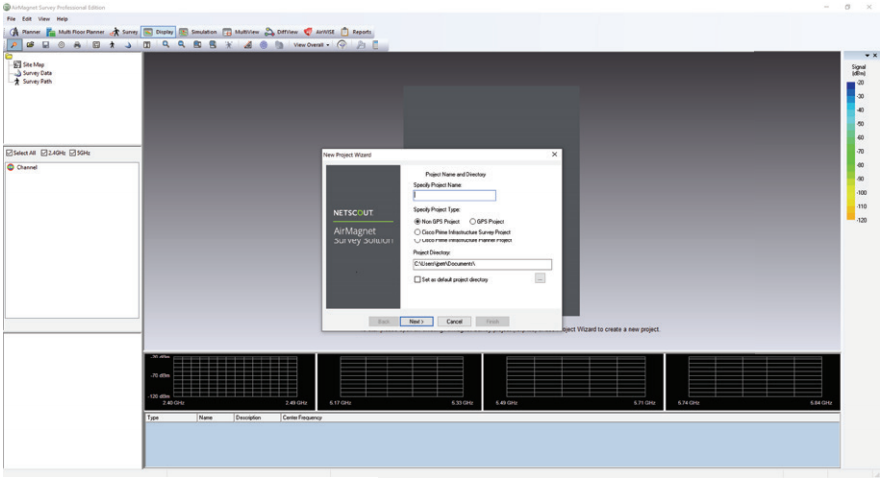Image resolution: width=882 pixels, height=478 pixels.
Task: Click the split panel layout icon
Action: (x=147, y=45)
